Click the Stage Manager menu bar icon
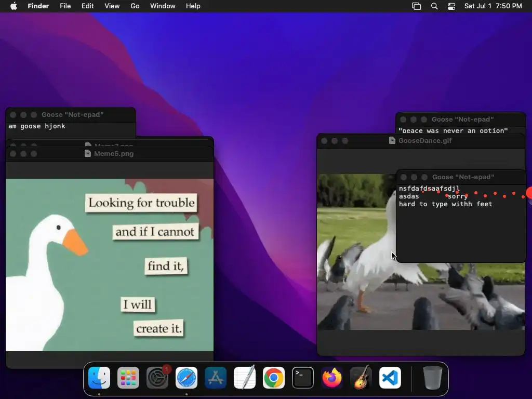Viewport: 532px width, 399px height. pos(416,6)
